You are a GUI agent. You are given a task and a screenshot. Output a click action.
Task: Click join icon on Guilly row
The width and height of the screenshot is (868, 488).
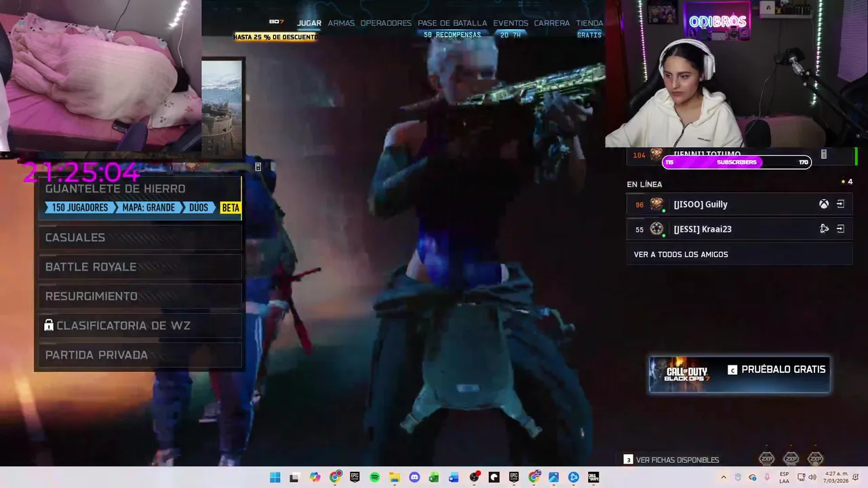(840, 204)
